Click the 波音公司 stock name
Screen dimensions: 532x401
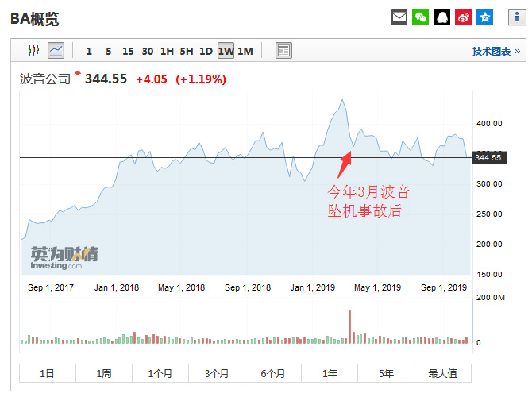pyautogui.click(x=44, y=79)
